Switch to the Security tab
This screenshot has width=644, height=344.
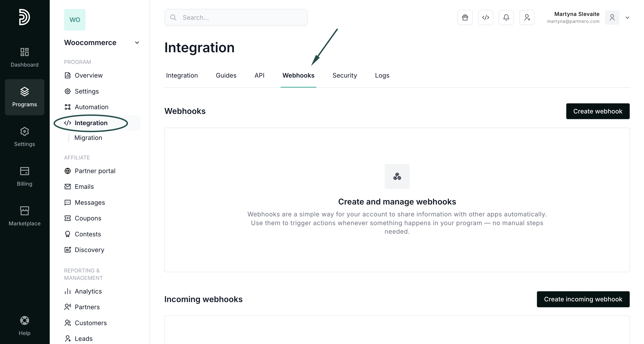(x=344, y=75)
